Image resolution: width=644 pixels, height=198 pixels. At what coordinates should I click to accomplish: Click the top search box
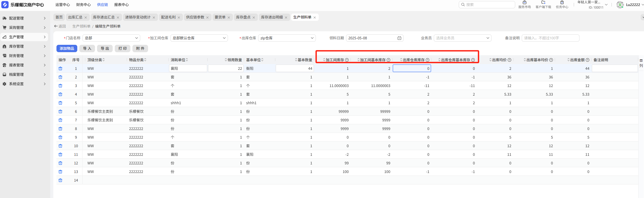coord(487,5)
